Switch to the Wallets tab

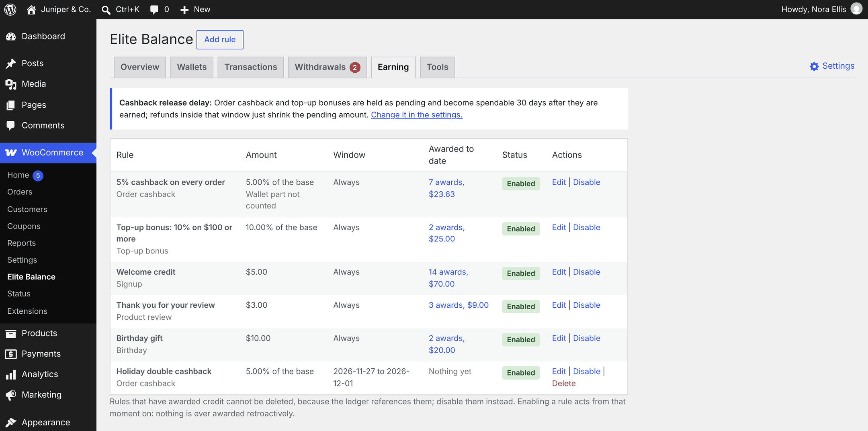point(192,67)
